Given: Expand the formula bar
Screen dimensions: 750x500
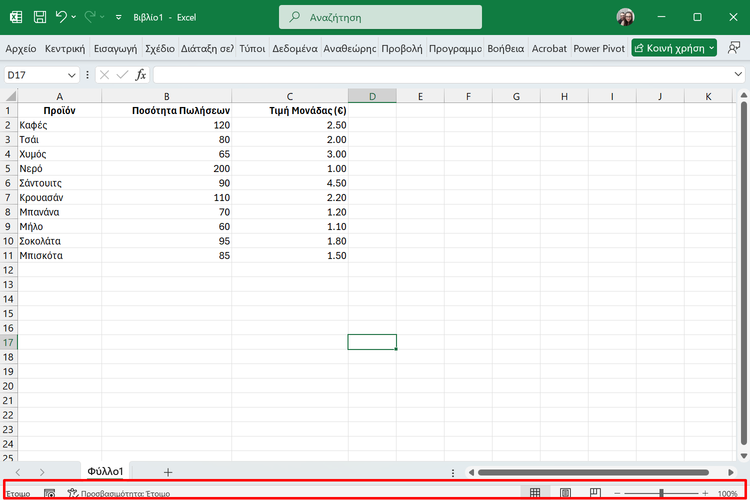Looking at the screenshot, I should pyautogui.click(x=738, y=75).
